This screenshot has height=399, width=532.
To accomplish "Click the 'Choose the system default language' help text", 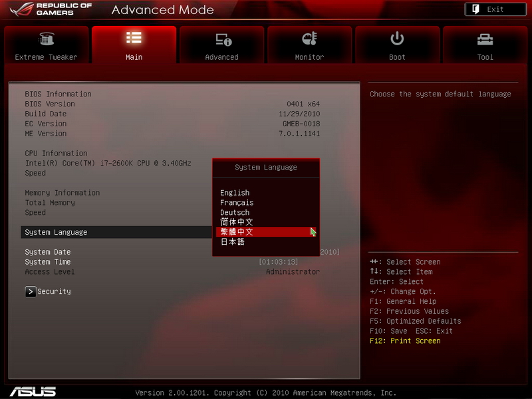I will click(440, 94).
